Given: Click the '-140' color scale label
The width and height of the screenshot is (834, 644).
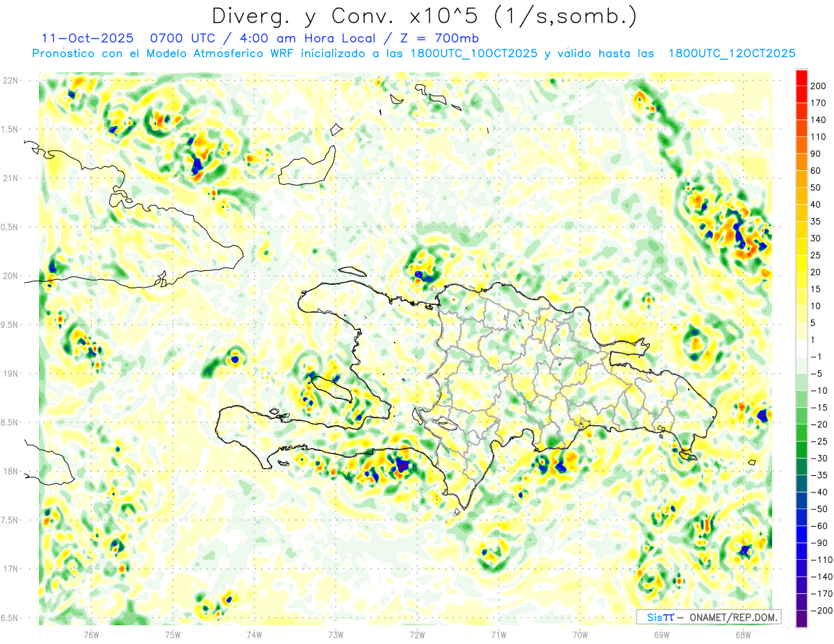Looking at the screenshot, I should [820, 577].
